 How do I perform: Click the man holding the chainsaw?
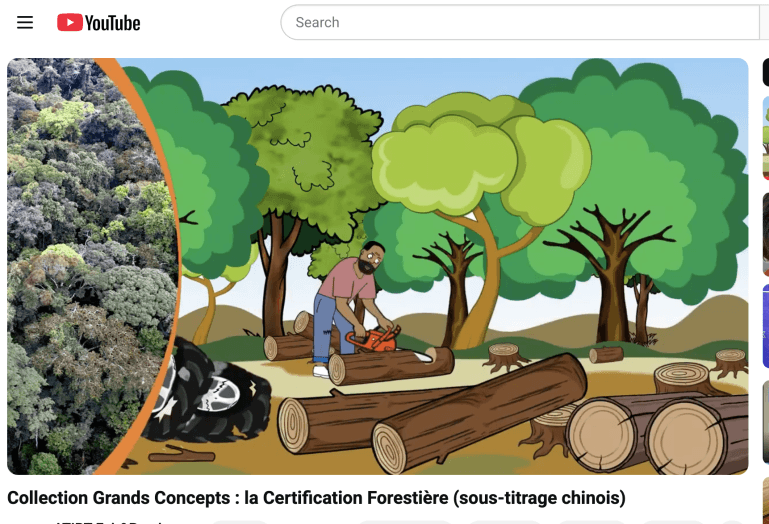348,309
